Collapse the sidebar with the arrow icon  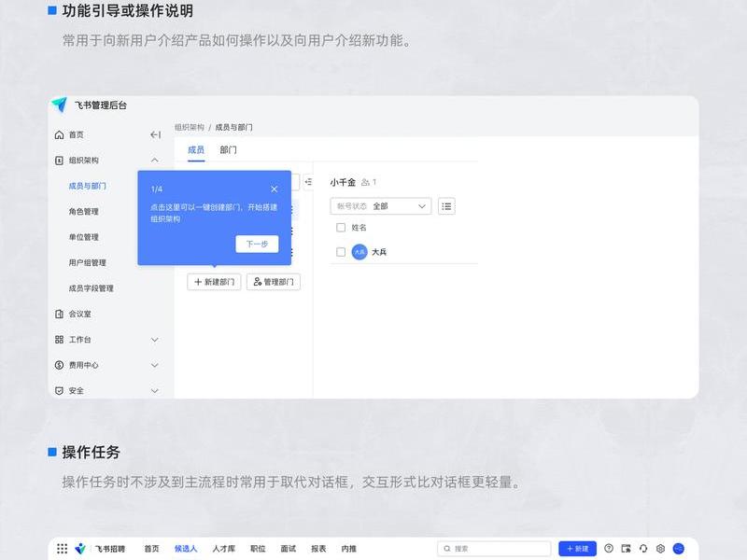click(x=155, y=134)
